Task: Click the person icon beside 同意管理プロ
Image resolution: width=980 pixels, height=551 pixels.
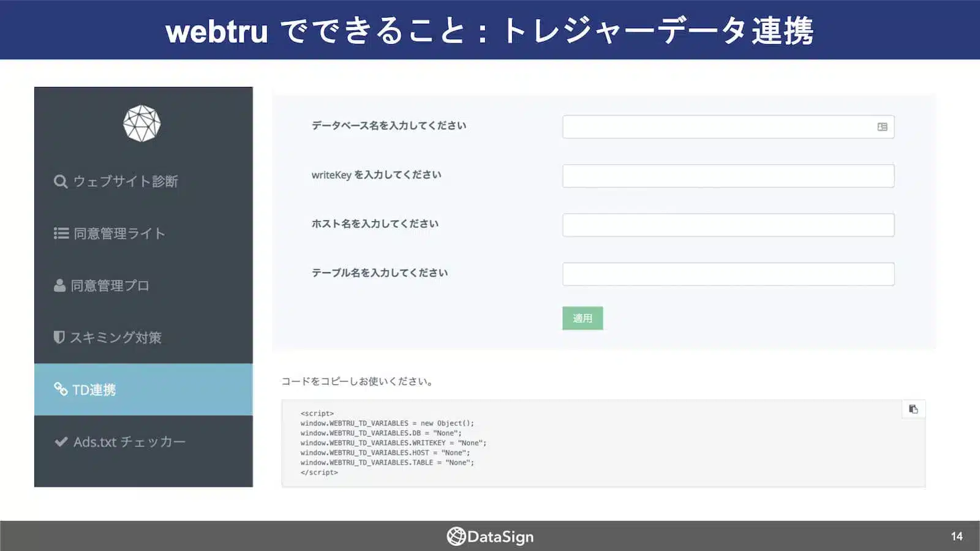Action: click(59, 285)
